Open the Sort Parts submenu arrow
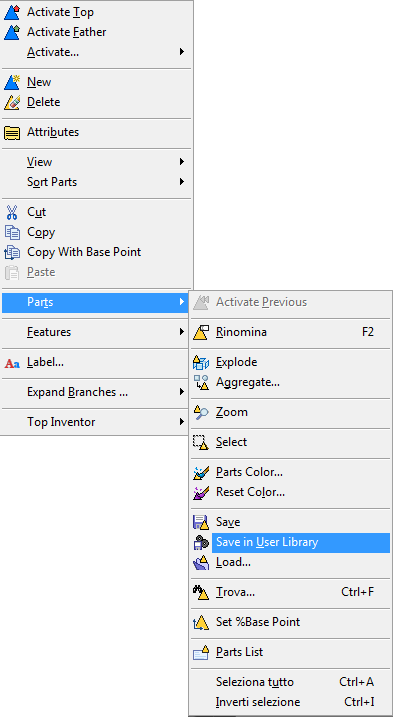393x717 pixels. (x=182, y=182)
